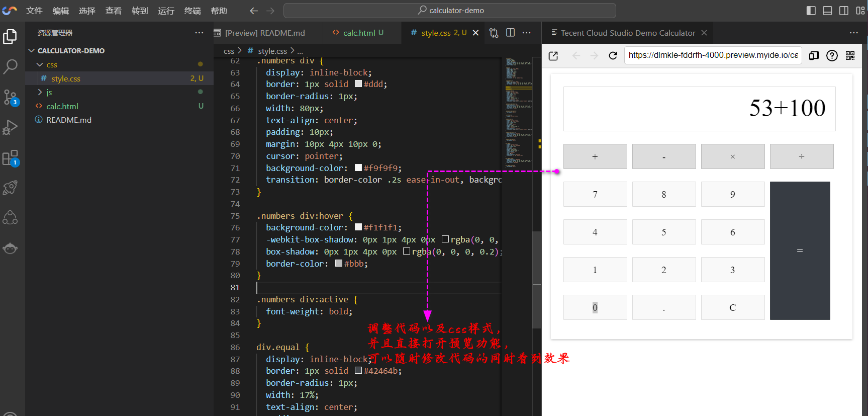Reload the preview page
The image size is (868, 416).
pyautogui.click(x=613, y=56)
